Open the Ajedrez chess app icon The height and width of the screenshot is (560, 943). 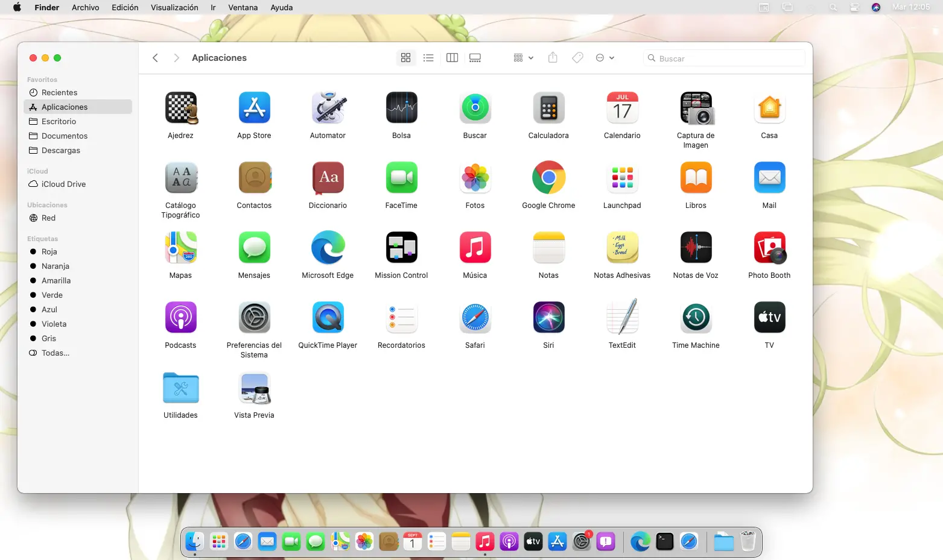point(181,108)
